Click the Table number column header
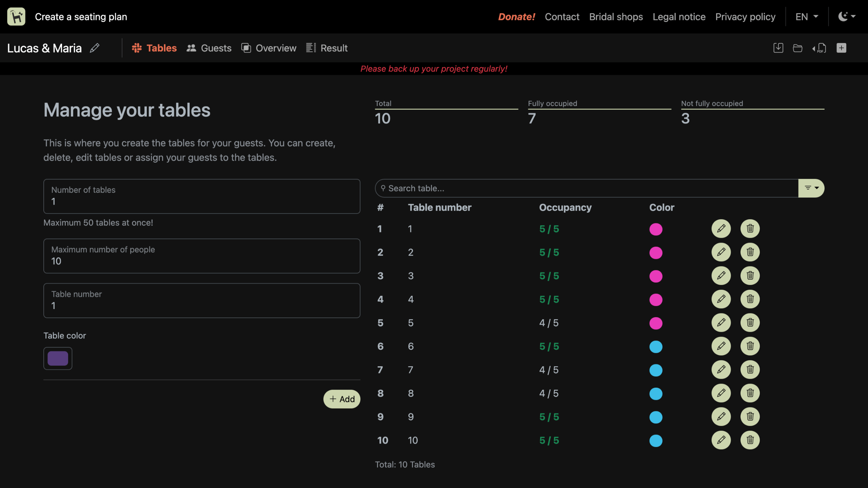868x488 pixels. click(439, 207)
